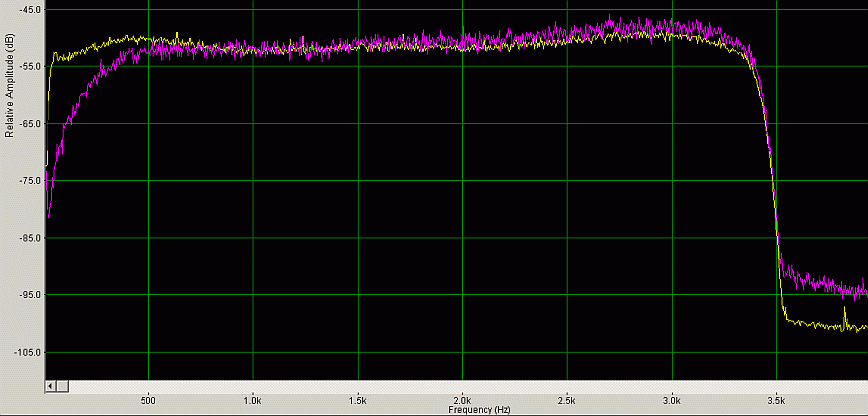The image size is (868, 416).
Task: Click the -85.0 amplitude axis label
Action: [x=30, y=238]
